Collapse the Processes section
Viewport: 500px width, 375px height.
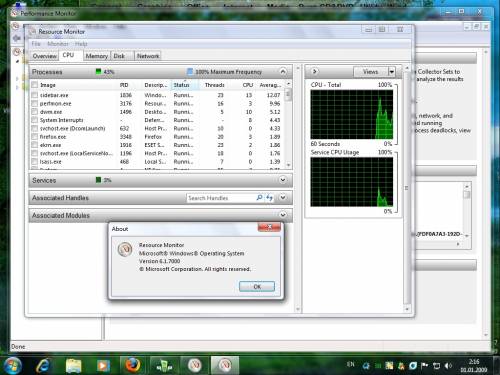click(283, 71)
